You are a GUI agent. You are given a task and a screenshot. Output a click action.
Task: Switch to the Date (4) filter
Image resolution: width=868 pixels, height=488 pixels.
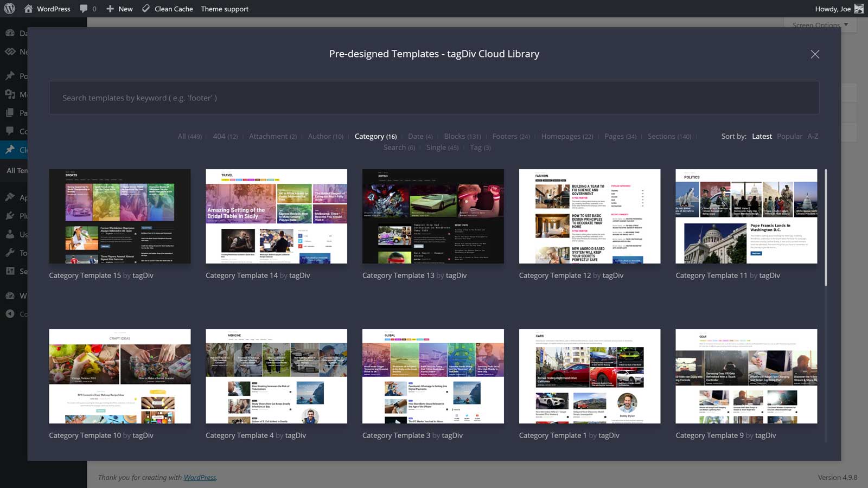[x=420, y=136]
